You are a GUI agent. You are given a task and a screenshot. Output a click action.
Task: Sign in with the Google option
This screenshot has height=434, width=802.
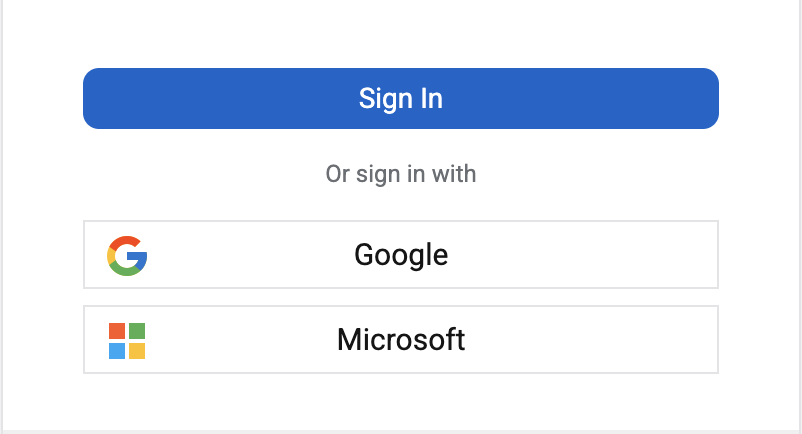pyautogui.click(x=400, y=255)
